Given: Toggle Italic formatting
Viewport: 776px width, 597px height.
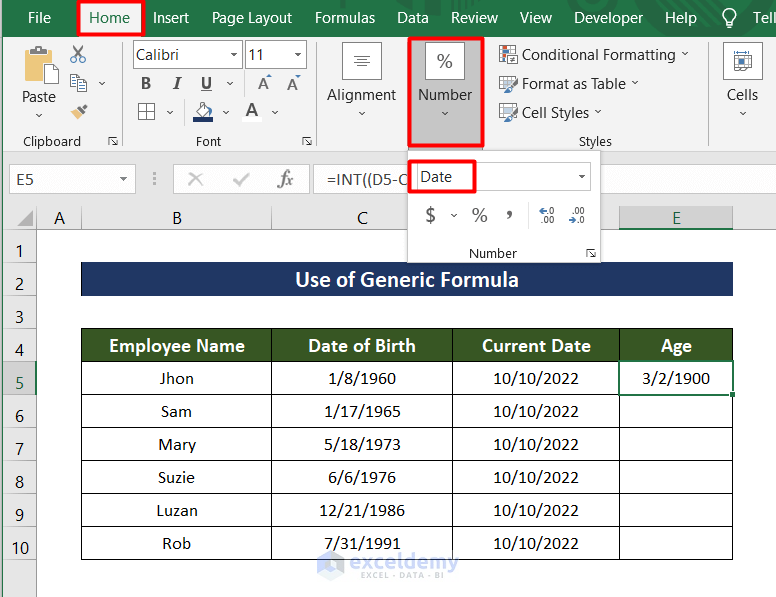Looking at the screenshot, I should pos(175,83).
